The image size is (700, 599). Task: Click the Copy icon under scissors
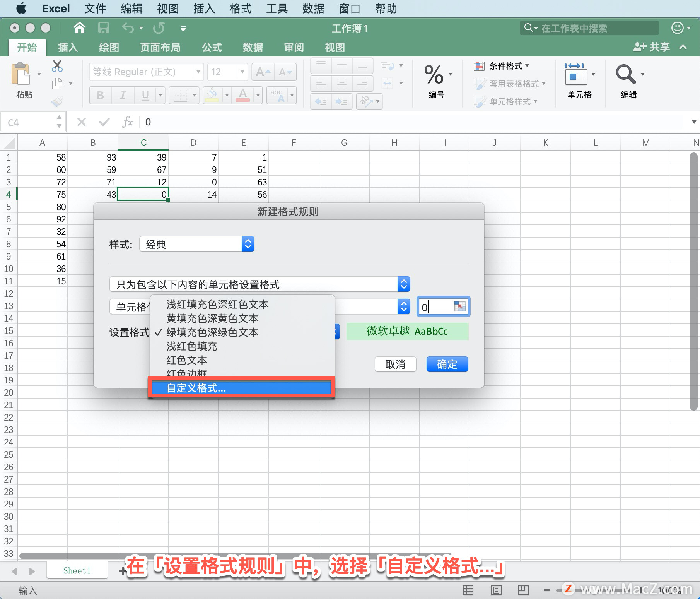tap(57, 83)
